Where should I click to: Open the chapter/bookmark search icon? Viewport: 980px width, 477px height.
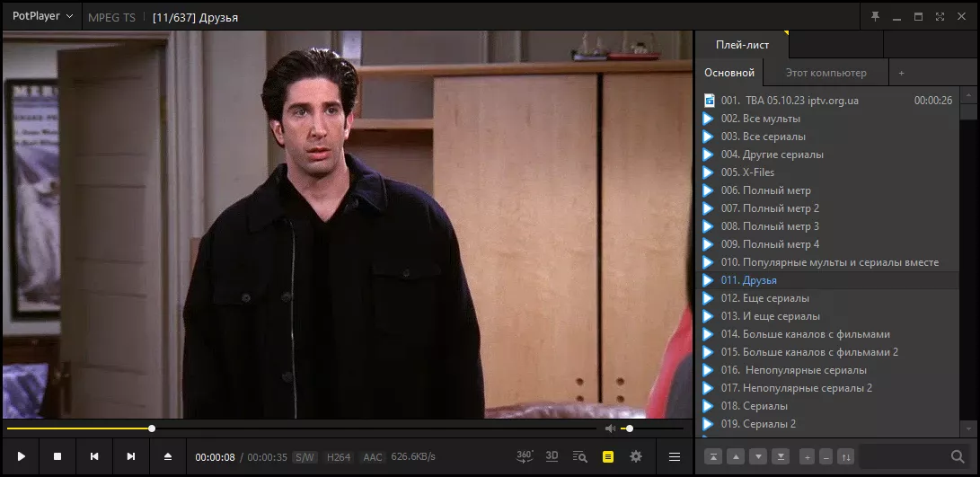tap(580, 456)
